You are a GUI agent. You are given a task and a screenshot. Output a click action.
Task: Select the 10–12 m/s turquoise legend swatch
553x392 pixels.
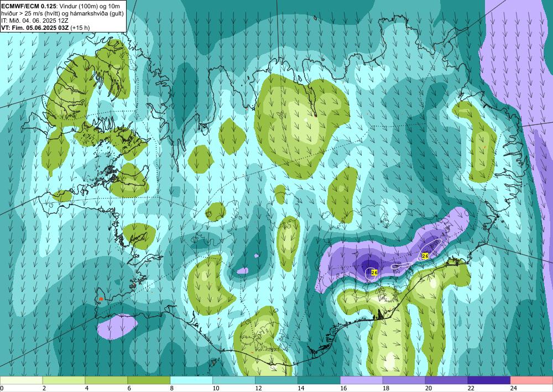pos(234,380)
